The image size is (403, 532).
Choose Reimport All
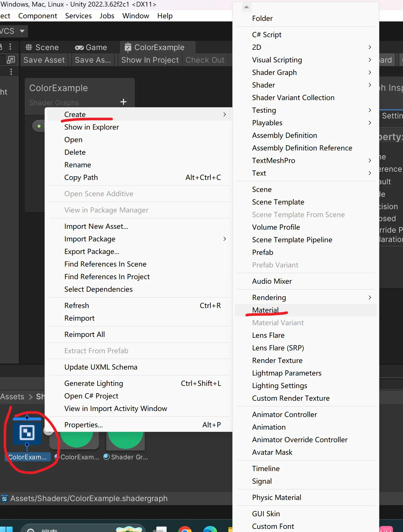click(x=139, y=334)
